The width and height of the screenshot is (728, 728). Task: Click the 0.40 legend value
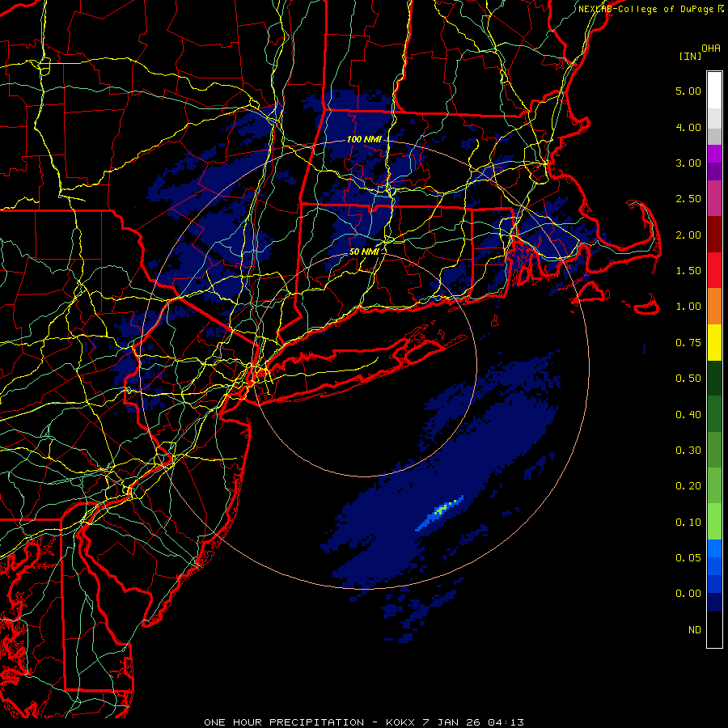(688, 415)
